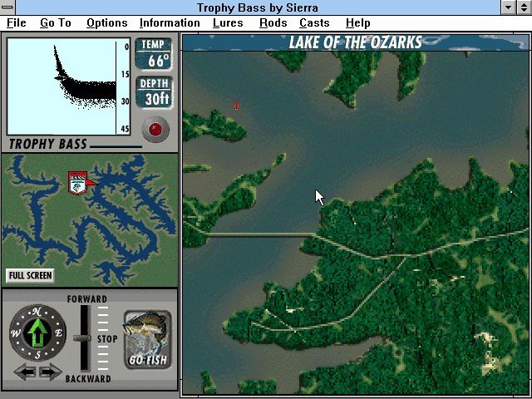Open the Casts menu
The height and width of the screenshot is (399, 532).
[314, 22]
